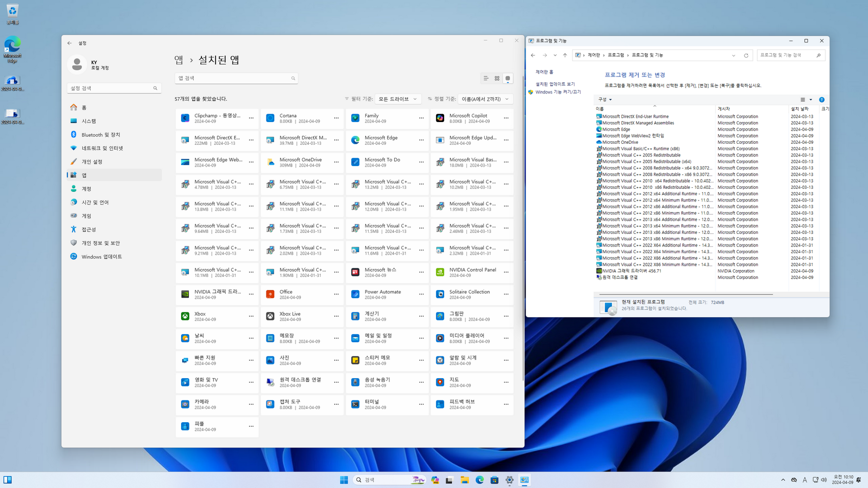Expand the address bar previous locations dropdown
This screenshot has height=488, width=868.
click(x=733, y=55)
